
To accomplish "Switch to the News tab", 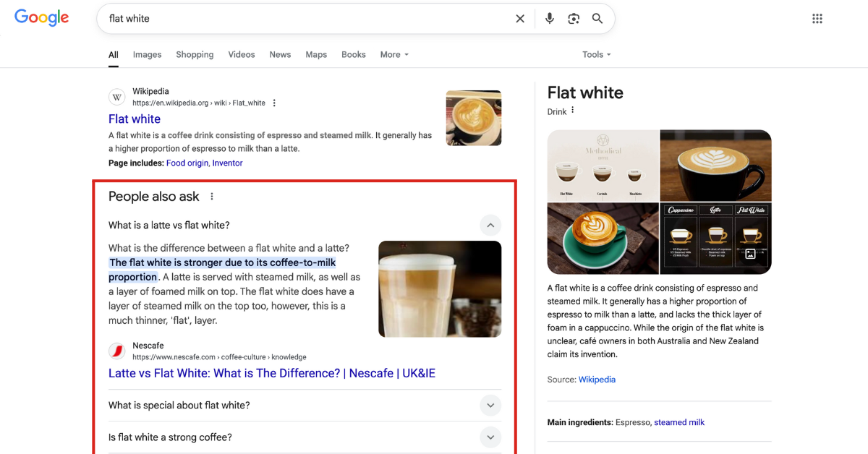I will click(x=280, y=55).
